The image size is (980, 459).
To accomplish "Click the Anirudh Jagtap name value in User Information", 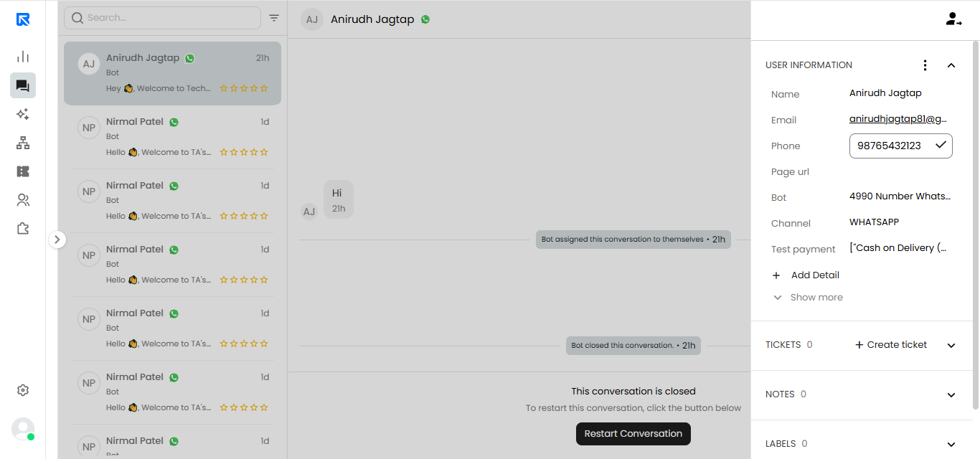I will 885,93.
